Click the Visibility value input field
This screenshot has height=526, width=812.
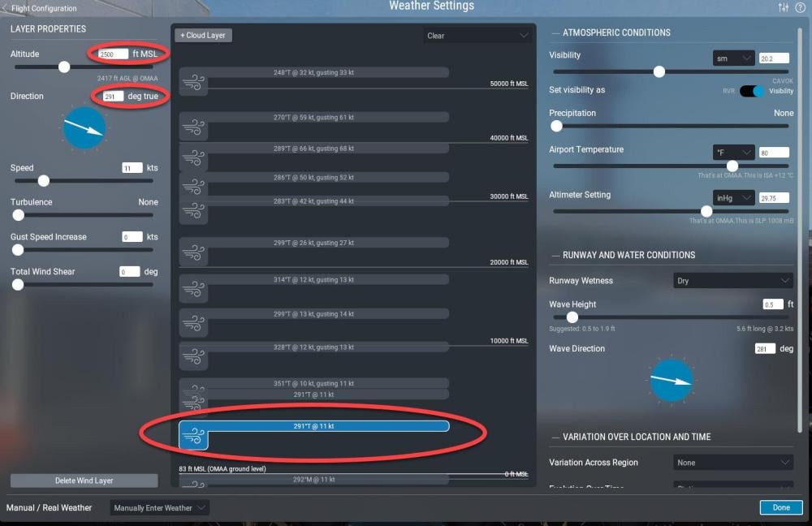(774, 58)
